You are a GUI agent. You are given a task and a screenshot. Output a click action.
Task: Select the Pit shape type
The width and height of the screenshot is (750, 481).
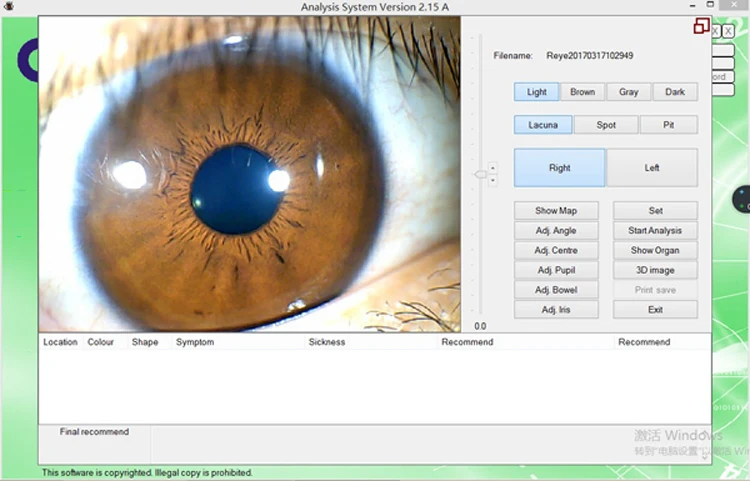point(668,125)
